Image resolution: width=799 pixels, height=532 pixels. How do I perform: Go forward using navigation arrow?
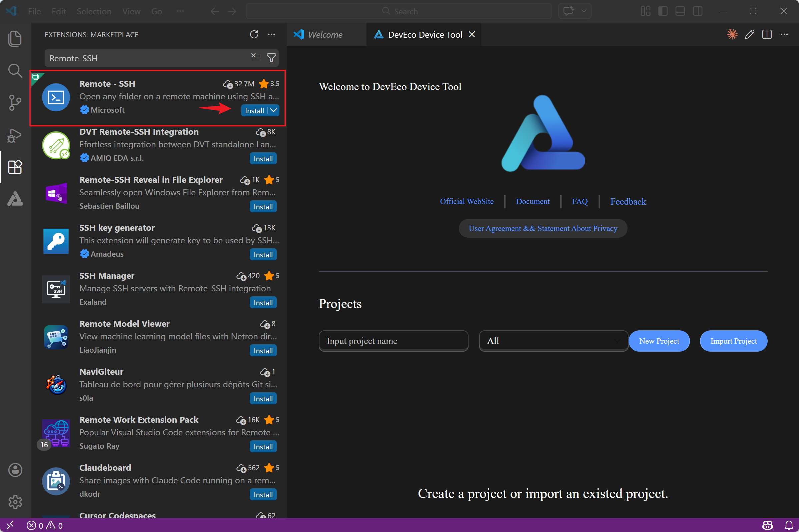tap(232, 11)
